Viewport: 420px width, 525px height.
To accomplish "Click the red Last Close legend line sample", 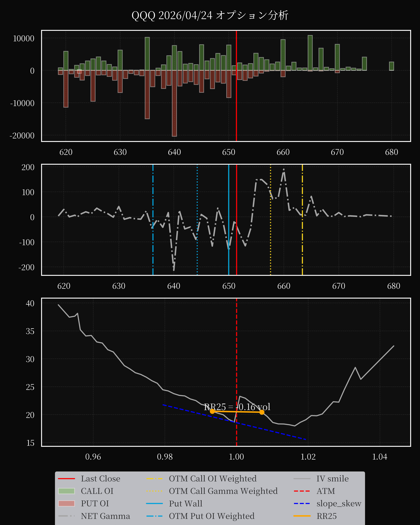I will point(66,479).
